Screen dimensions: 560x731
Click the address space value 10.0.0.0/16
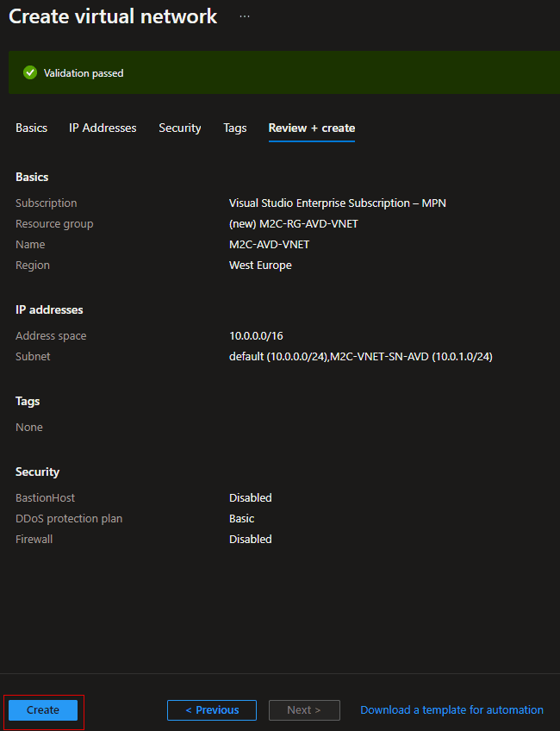point(256,336)
